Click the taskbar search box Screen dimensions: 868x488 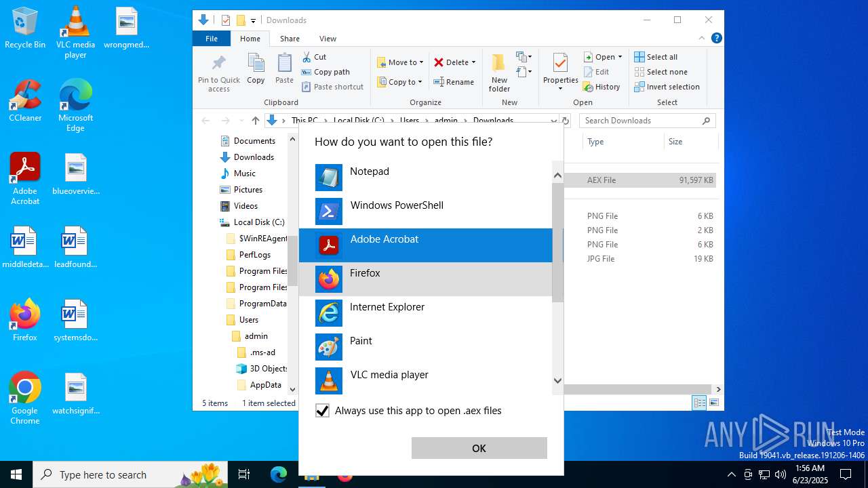(130, 474)
